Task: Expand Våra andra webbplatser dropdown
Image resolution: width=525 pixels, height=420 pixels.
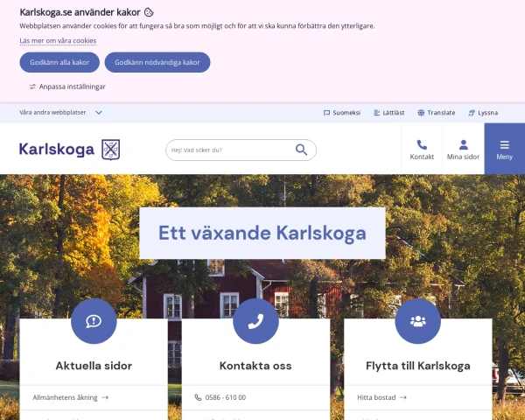Action: point(60,113)
